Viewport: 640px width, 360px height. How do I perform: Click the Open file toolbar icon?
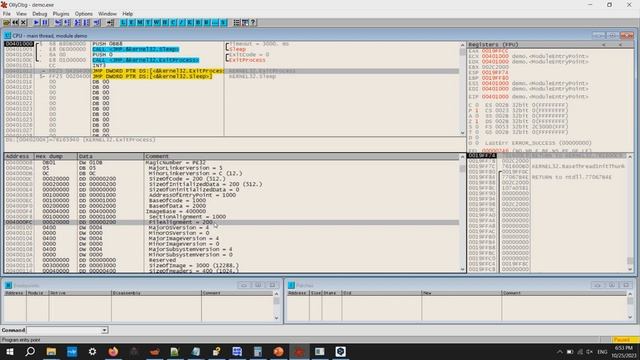6,22
